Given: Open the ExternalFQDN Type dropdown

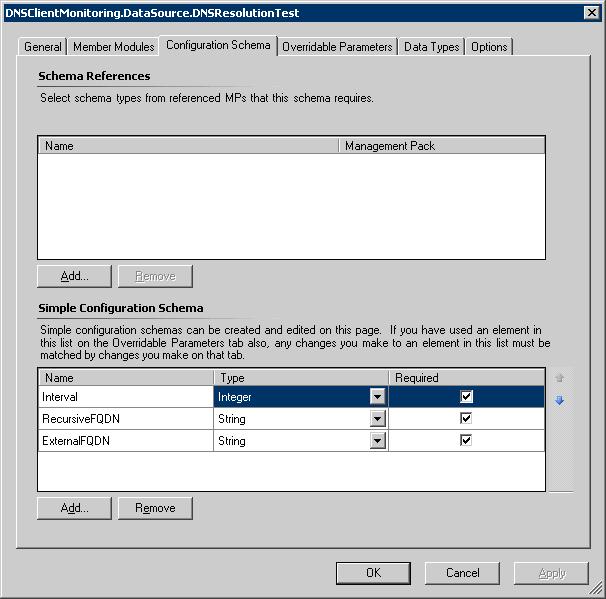Looking at the screenshot, I should click(x=377, y=441).
